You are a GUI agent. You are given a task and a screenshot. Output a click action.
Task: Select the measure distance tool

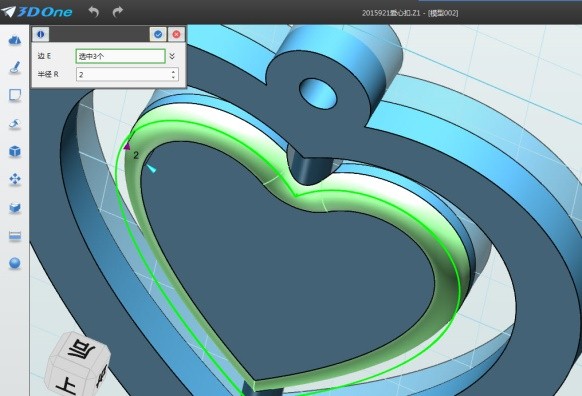(15, 236)
